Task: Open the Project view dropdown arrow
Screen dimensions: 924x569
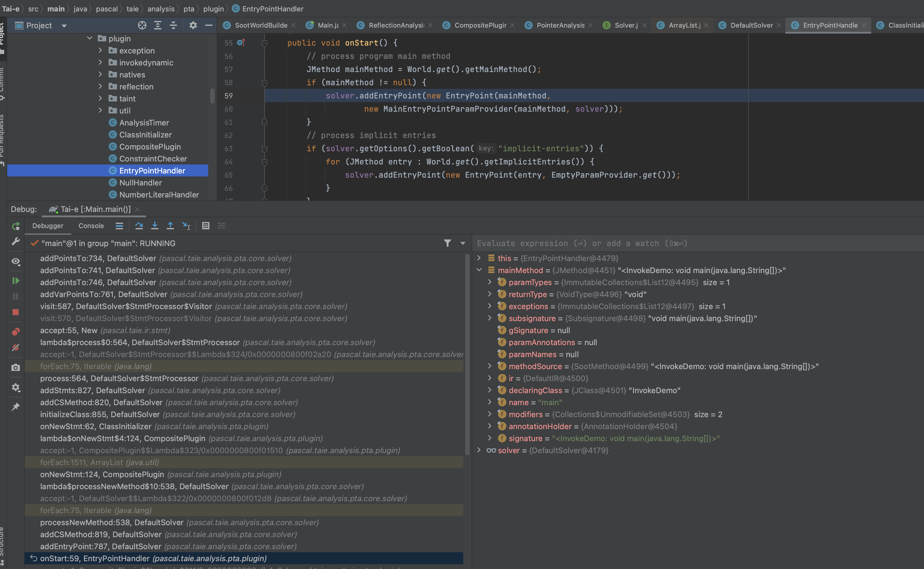Action: click(64, 26)
